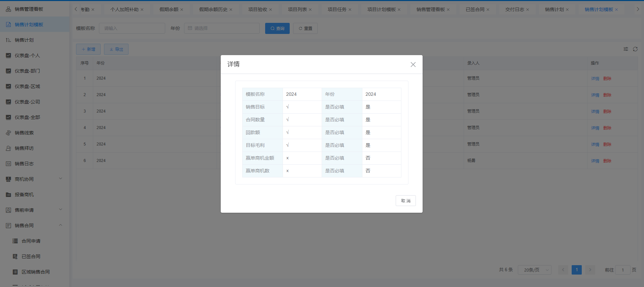Screen dimensions: 644x287
Task: Click the 销售拜访 sidebar icon
Action: 8,148
